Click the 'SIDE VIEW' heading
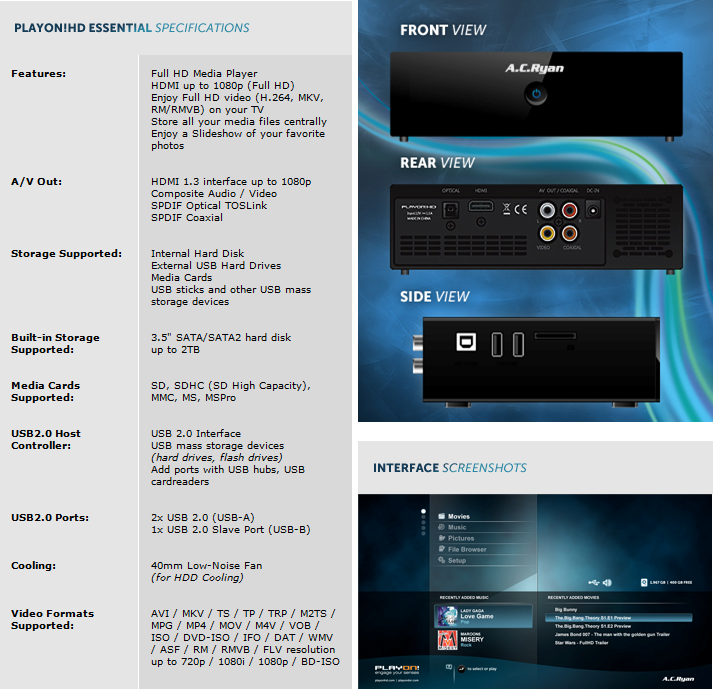This screenshot has width=714, height=689. pos(434,297)
